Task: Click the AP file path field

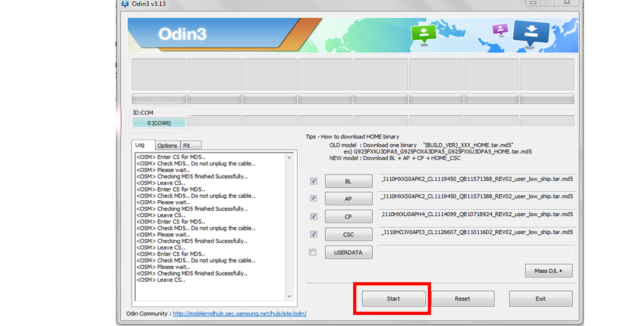Action: 477,198
